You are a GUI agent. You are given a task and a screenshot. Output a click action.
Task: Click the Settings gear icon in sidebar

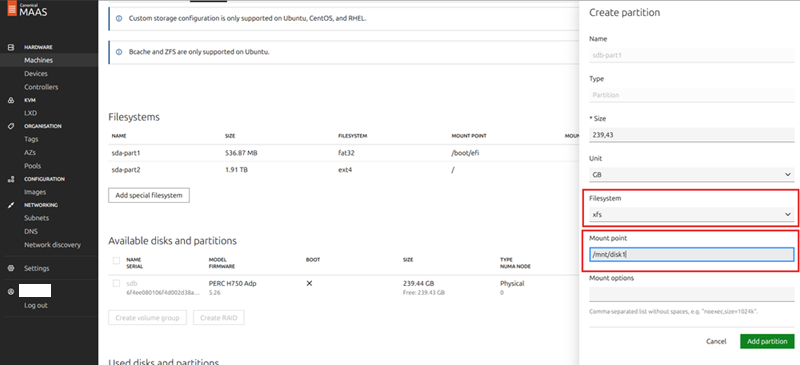click(11, 268)
